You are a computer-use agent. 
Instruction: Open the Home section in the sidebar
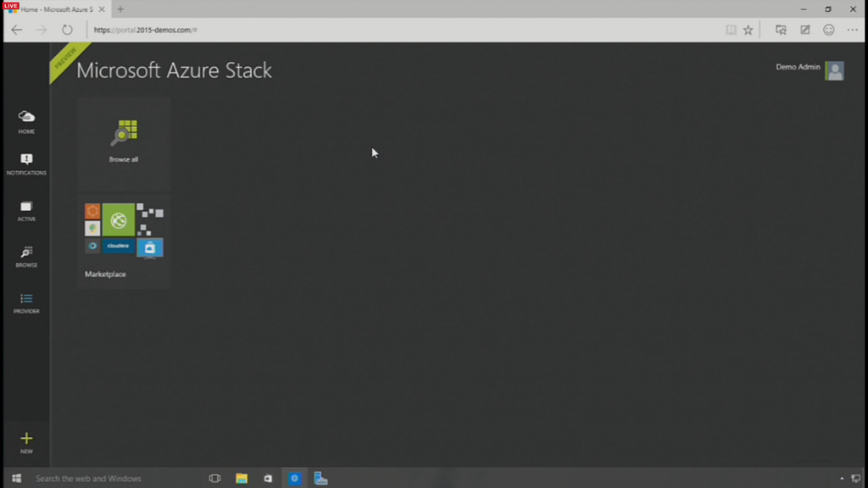click(26, 122)
